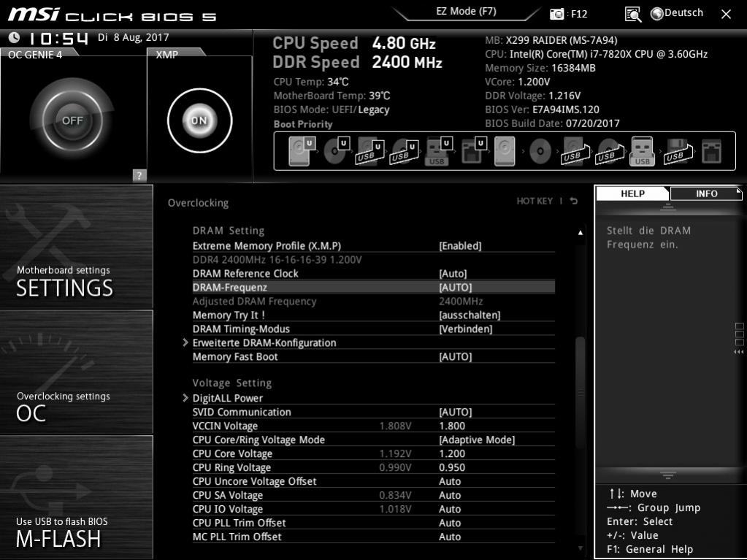Switch to EZ Mode (F7)

pyautogui.click(x=466, y=12)
